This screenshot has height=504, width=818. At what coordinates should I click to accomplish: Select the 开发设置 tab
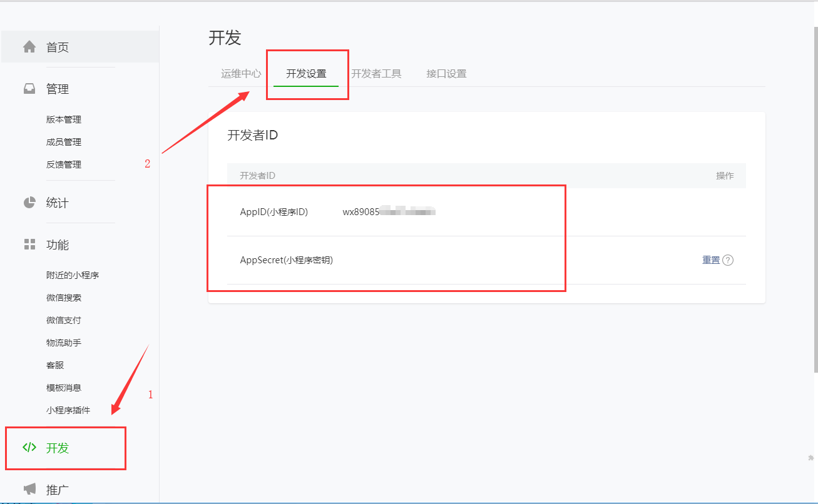click(306, 73)
